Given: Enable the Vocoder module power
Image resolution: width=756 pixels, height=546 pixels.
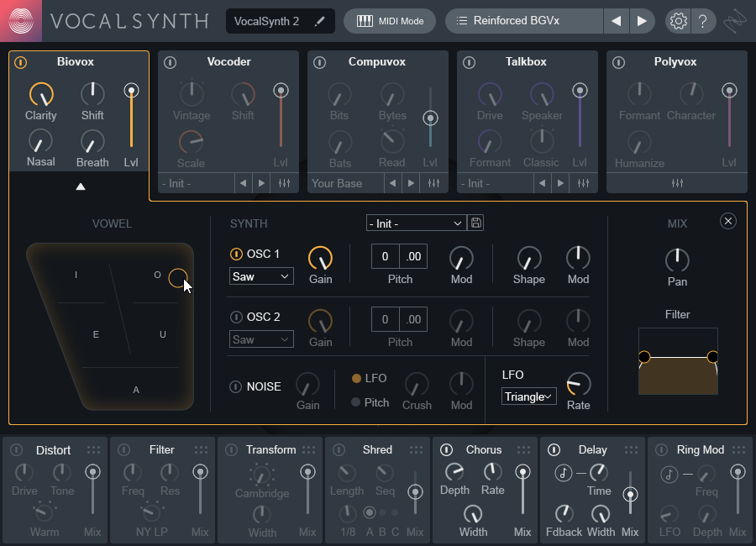Looking at the screenshot, I should [x=170, y=62].
